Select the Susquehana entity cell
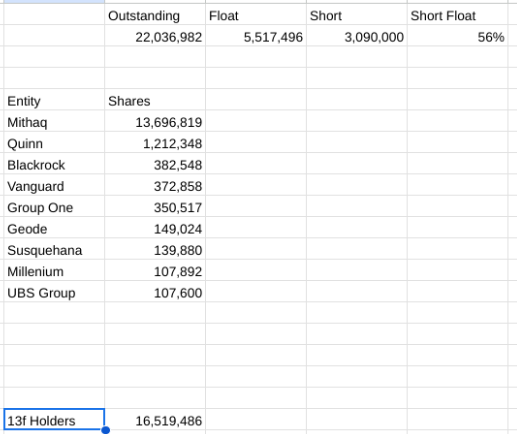Screen dimensions: 517x434 [54, 249]
